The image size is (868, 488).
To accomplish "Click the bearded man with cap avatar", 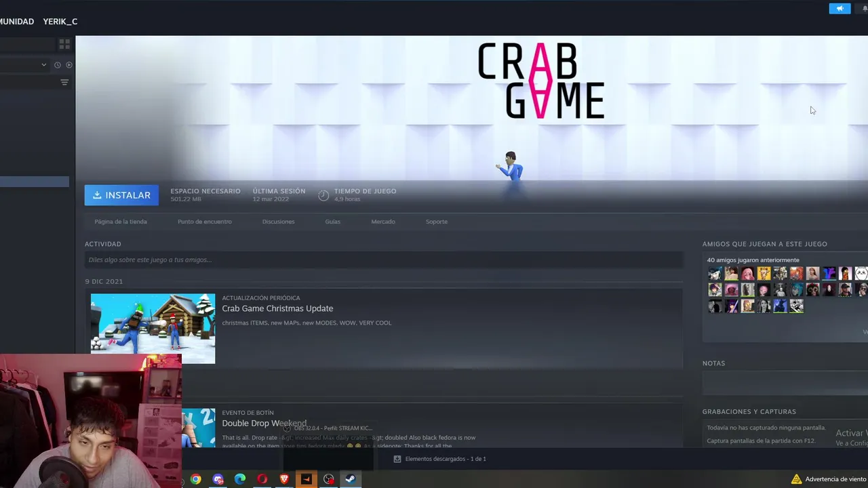I will (845, 289).
